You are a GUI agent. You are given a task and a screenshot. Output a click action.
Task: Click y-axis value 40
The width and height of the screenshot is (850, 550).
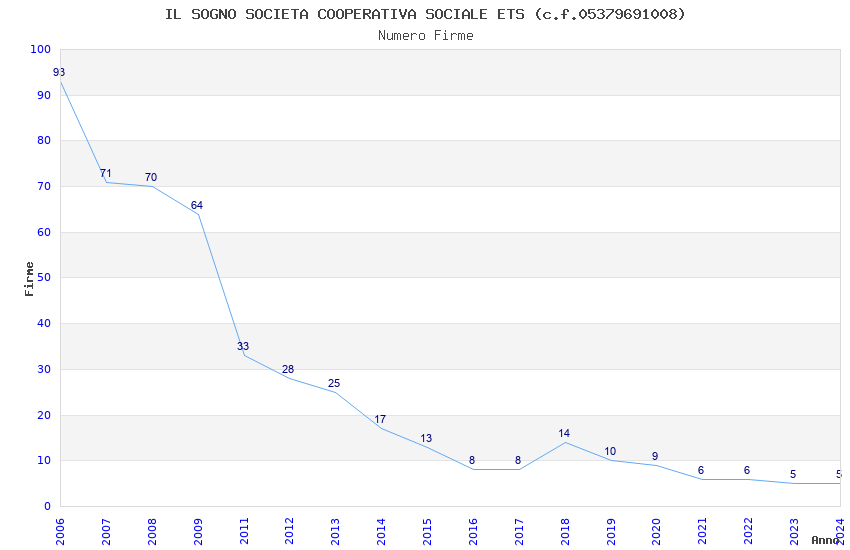[x=44, y=323]
